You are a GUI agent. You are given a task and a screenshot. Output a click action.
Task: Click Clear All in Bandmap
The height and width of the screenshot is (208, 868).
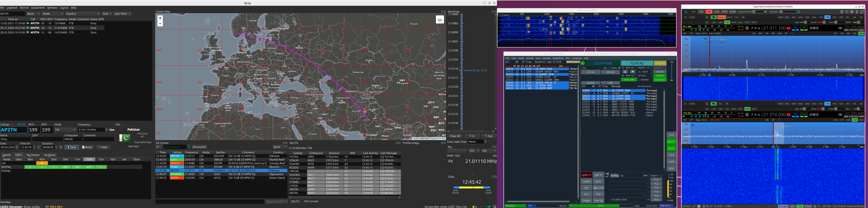pyautogui.click(x=455, y=136)
